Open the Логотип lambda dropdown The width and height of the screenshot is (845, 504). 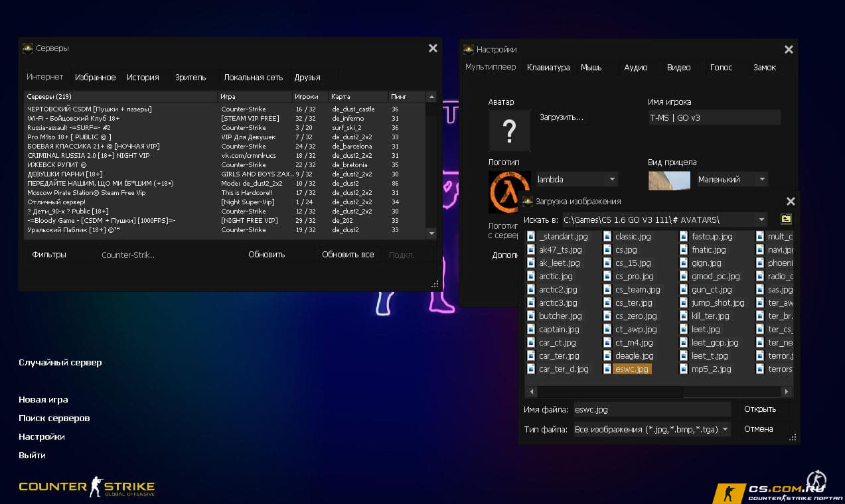click(x=577, y=179)
